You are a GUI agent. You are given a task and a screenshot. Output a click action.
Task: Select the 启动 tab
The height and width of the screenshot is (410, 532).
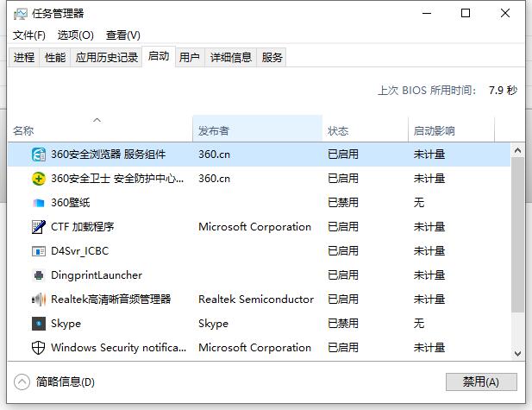(159, 56)
